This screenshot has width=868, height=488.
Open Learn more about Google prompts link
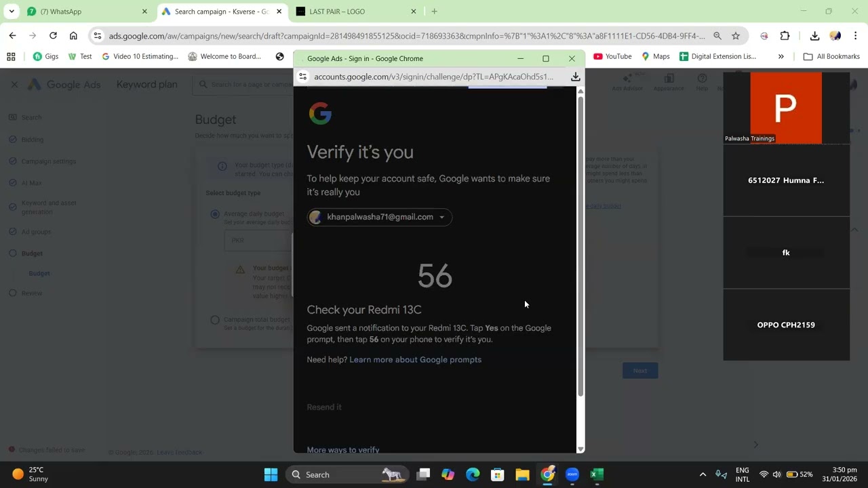coord(415,359)
